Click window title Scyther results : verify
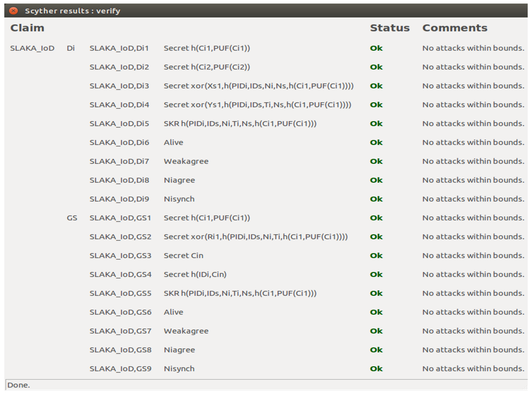Screen dimensions: 532x395 point(73,11)
